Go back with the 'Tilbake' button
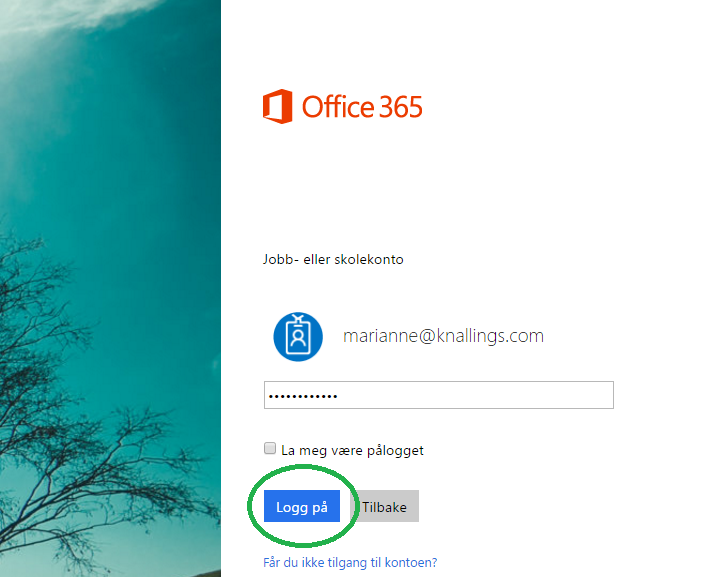Image resolution: width=704 pixels, height=577 pixels. pos(384,506)
